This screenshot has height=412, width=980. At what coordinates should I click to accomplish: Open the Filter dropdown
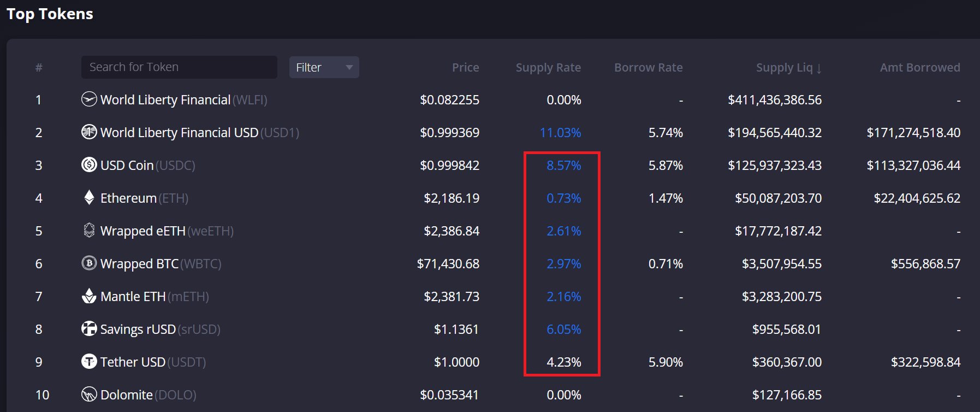324,67
